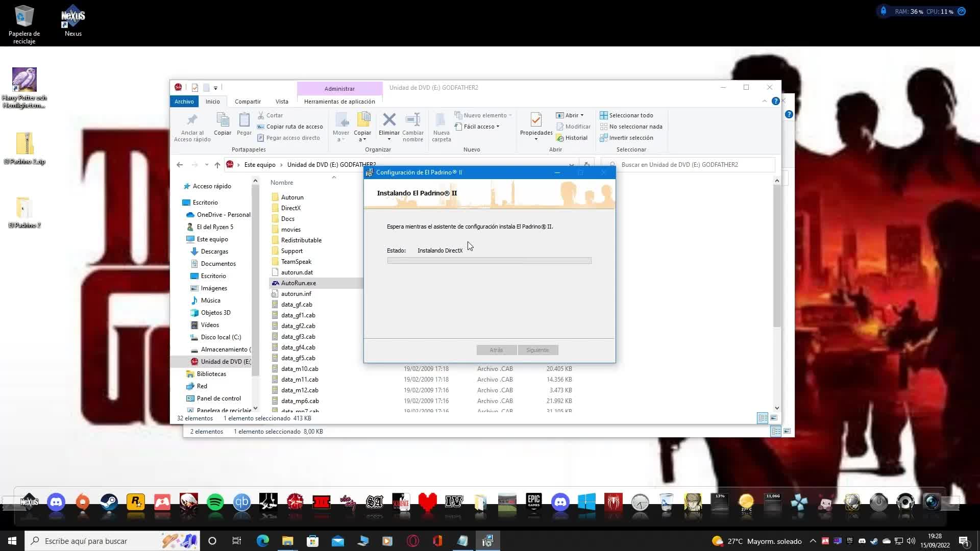
Task: Open the Nuevo elemento dropdown
Action: [483, 115]
